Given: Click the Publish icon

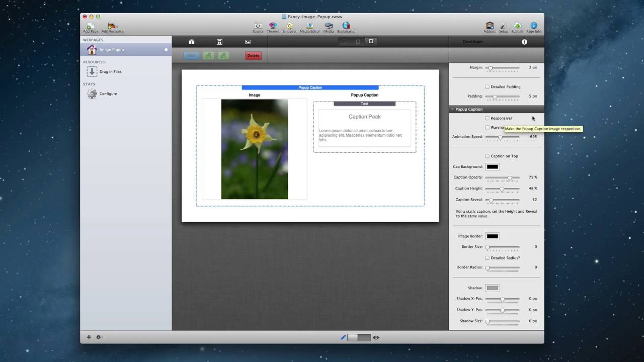Looking at the screenshot, I should pyautogui.click(x=517, y=26).
